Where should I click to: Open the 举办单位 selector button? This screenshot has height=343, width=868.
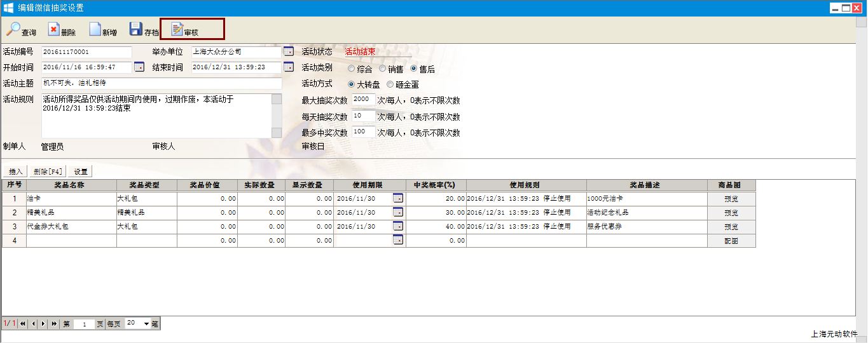point(288,51)
